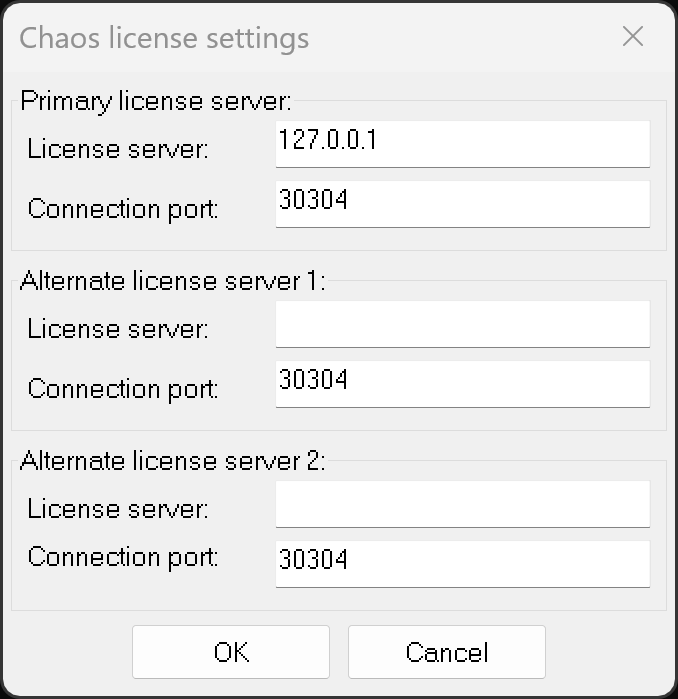Click the empty Alternate server 1 License server field
The width and height of the screenshot is (678, 699).
click(463, 324)
